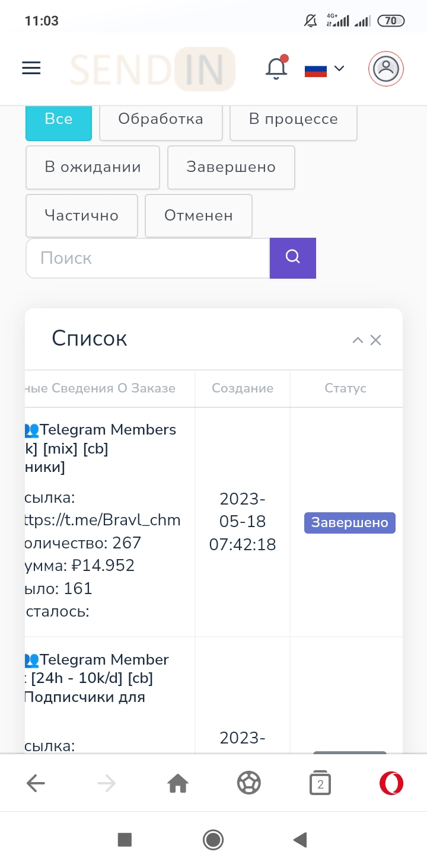The height and width of the screenshot is (868, 427).
Task: Open the Opera menu
Action: coord(391,784)
